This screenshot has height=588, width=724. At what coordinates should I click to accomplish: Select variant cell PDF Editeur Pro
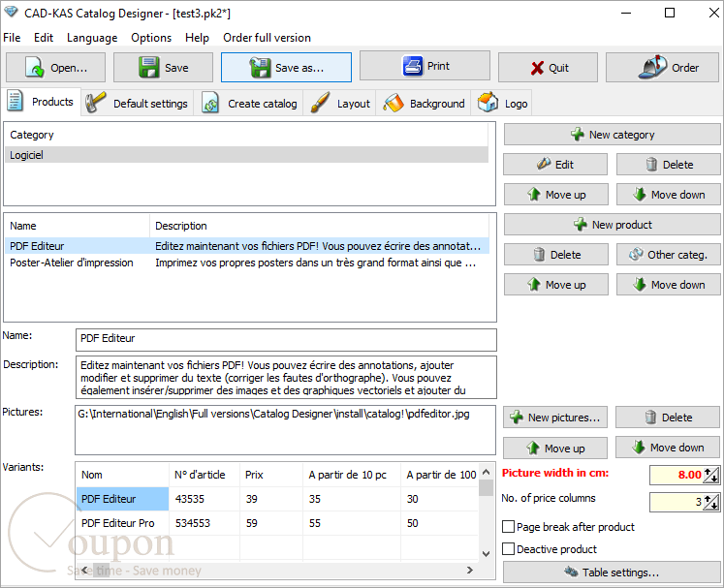tap(122, 523)
